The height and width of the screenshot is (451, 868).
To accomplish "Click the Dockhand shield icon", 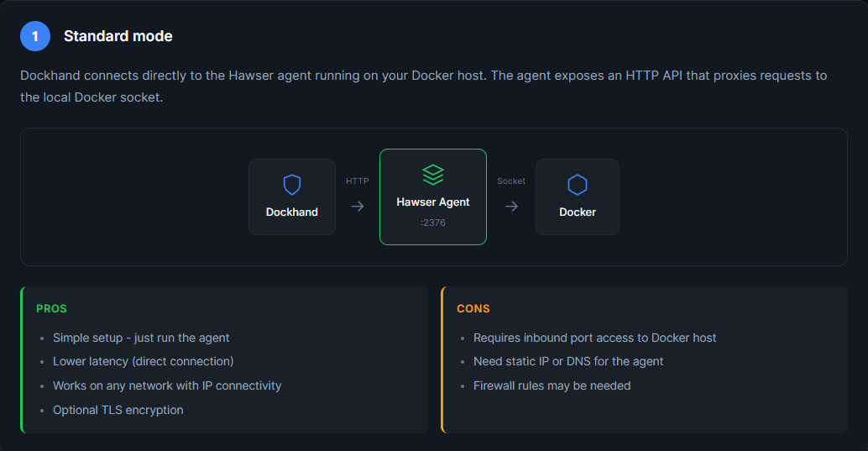I will (292, 185).
